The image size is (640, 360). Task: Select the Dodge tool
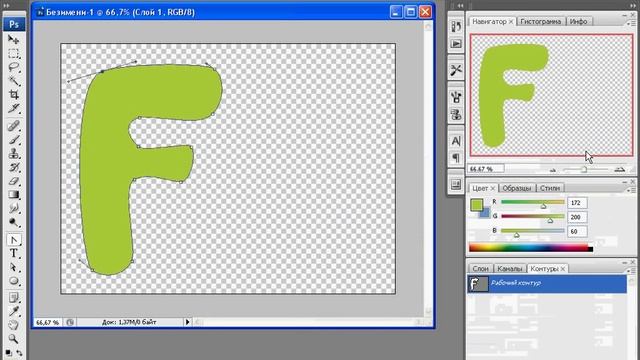(13, 222)
